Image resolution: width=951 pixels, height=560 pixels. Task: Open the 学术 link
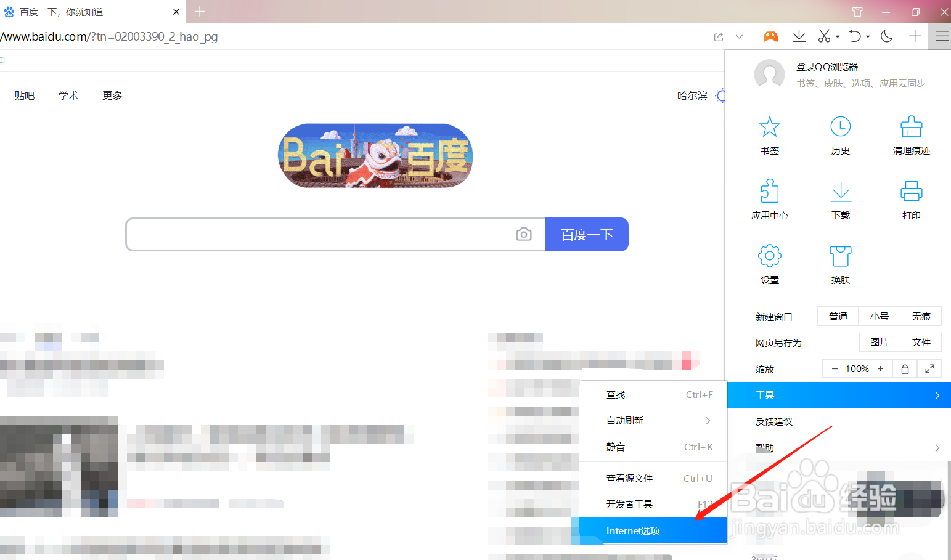(x=68, y=95)
